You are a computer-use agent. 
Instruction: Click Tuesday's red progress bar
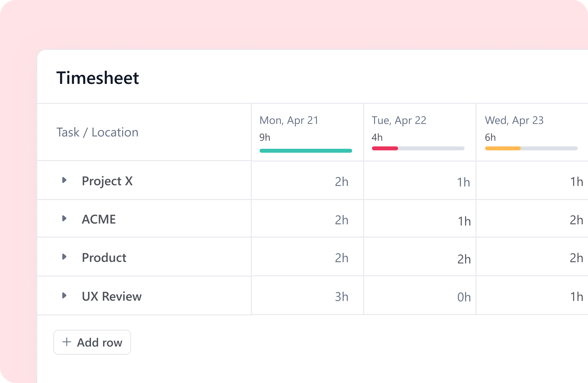click(x=385, y=149)
